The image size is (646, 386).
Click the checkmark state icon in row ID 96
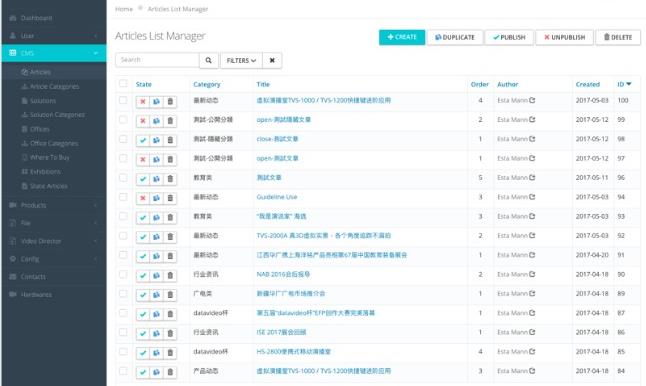(143, 179)
